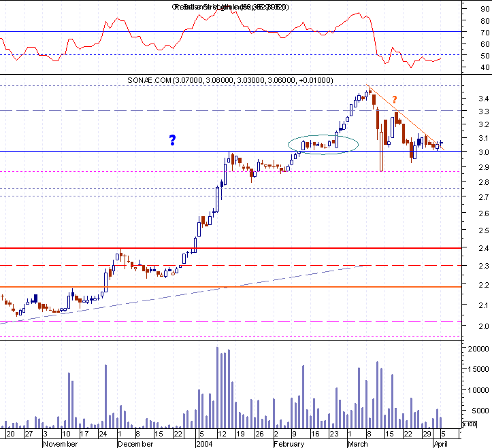Select the orange descending trendline from March
The image size is (492, 448).
[x=406, y=118]
